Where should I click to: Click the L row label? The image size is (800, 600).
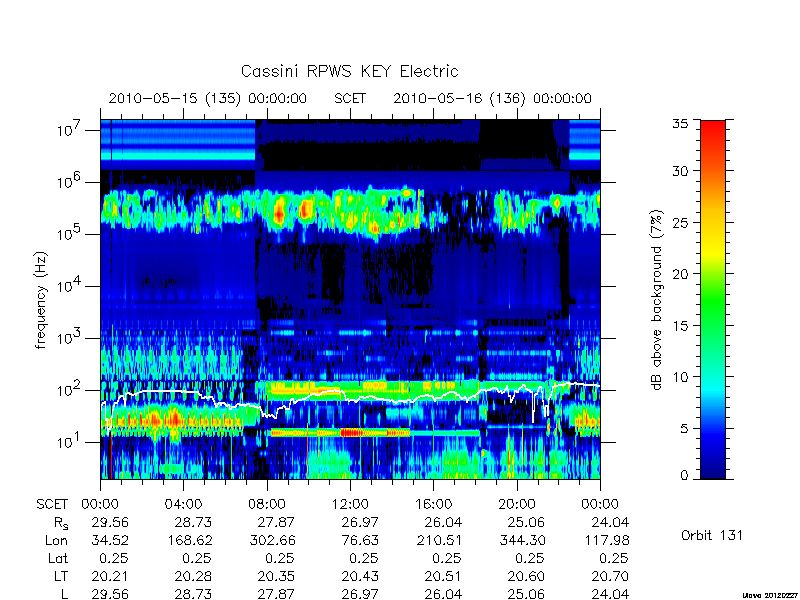[x=63, y=594]
